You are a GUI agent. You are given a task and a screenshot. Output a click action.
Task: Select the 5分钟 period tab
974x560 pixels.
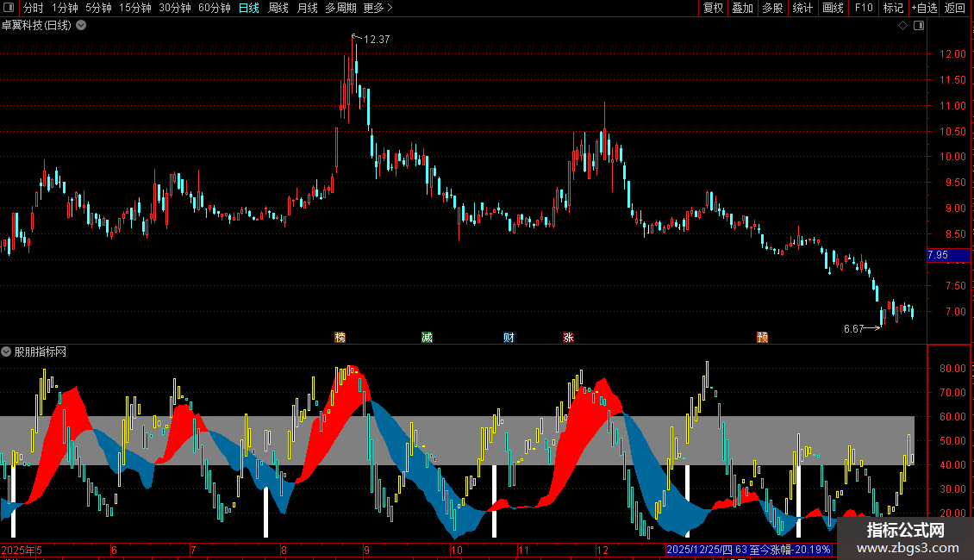click(x=98, y=8)
